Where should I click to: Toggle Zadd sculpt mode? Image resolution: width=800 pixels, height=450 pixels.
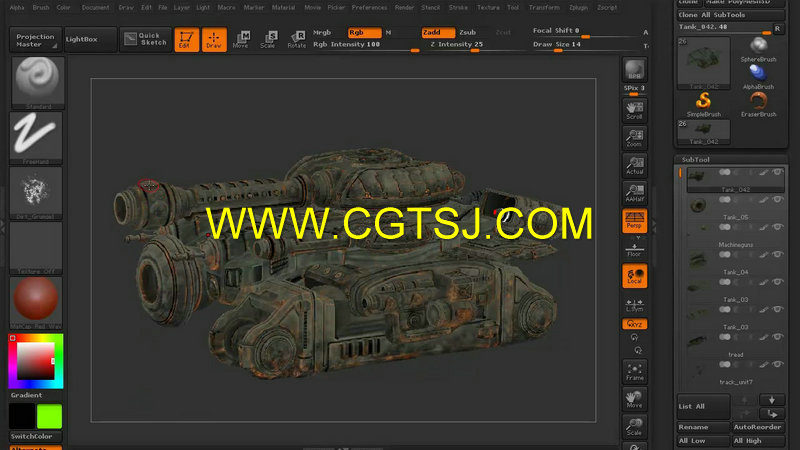pos(438,32)
